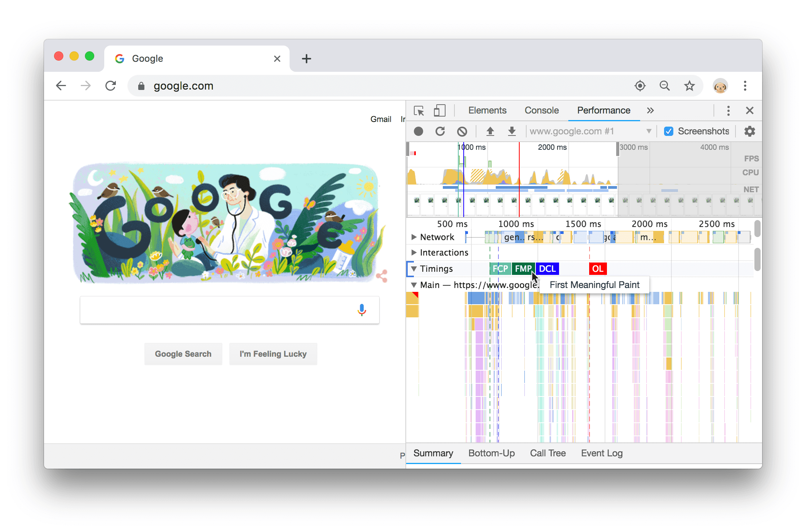
Task: Select the Summary tab at bottom
Action: tap(432, 454)
